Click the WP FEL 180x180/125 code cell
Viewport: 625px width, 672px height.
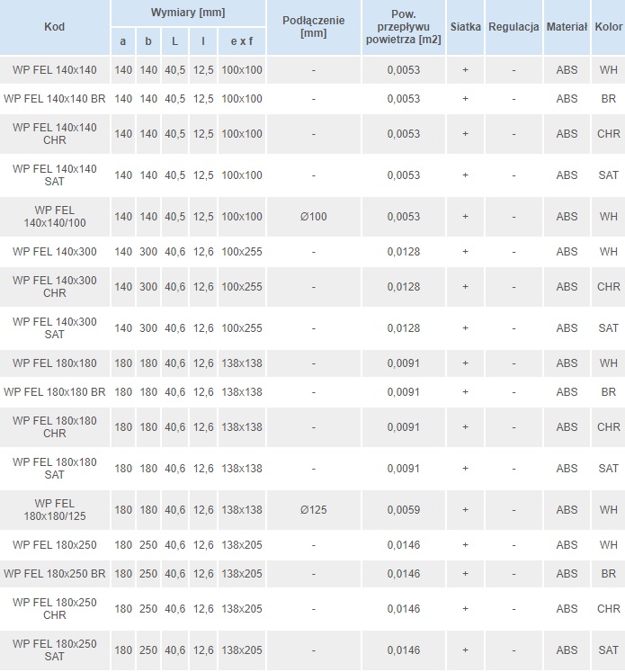point(54,509)
